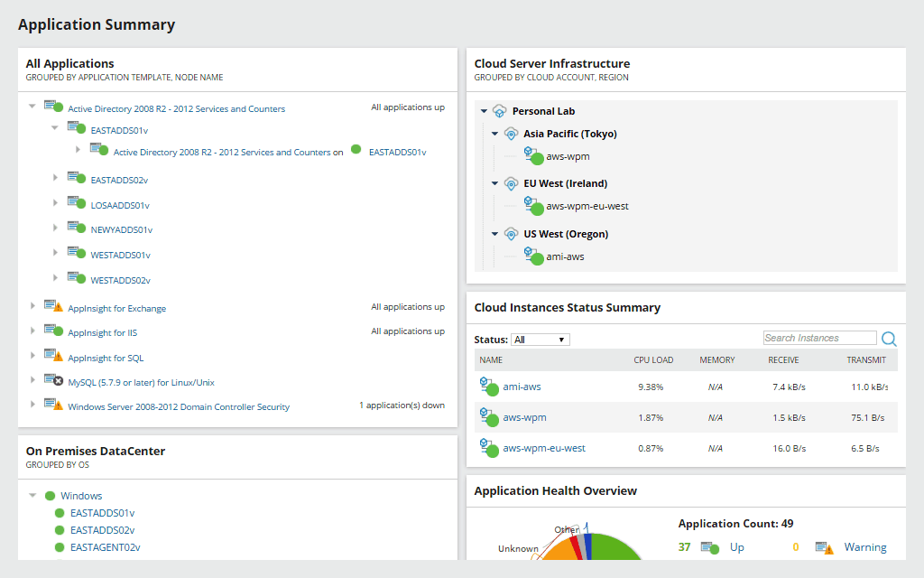Click the Personal Lab cloud account icon
924x578 pixels.
(x=500, y=111)
